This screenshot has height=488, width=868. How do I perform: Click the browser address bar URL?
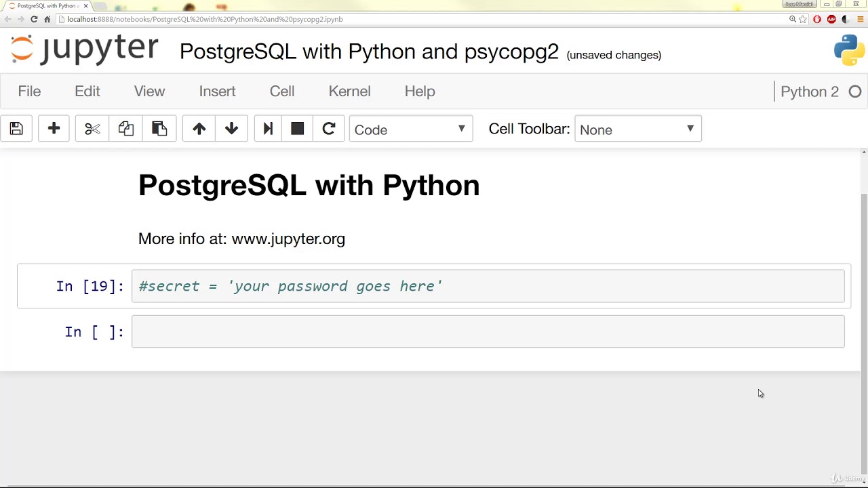point(205,19)
